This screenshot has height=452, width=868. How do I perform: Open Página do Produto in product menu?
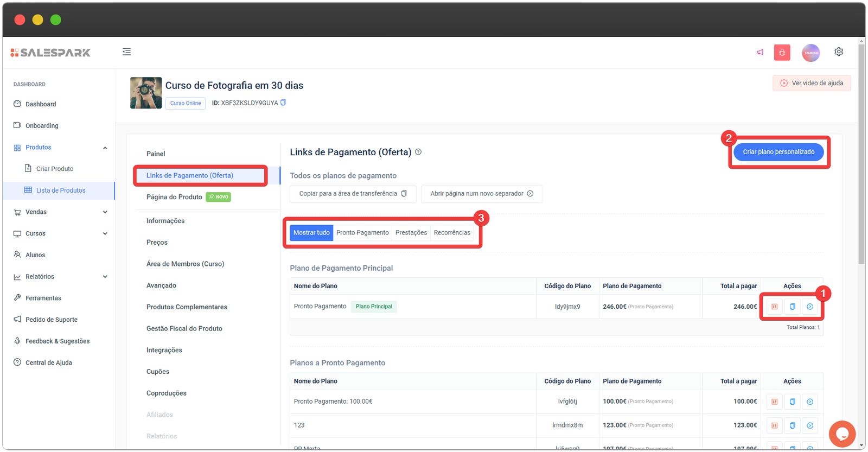pyautogui.click(x=174, y=197)
